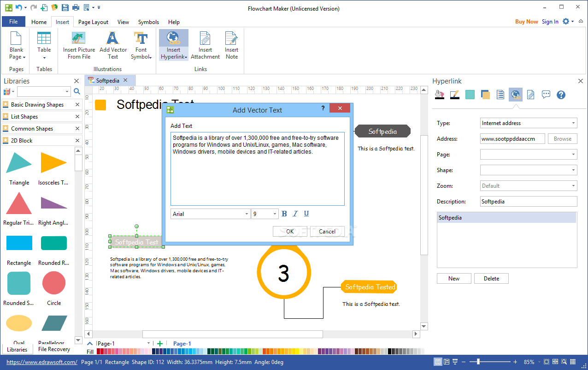Switch to the View ribbon tab
The width and height of the screenshot is (588, 370).
(x=123, y=22)
